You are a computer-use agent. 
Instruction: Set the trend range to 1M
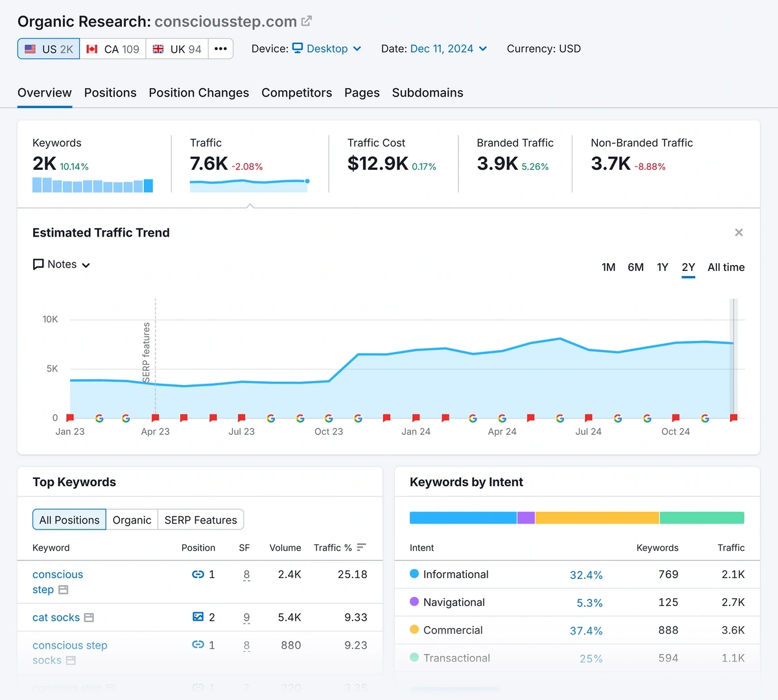tap(608, 267)
